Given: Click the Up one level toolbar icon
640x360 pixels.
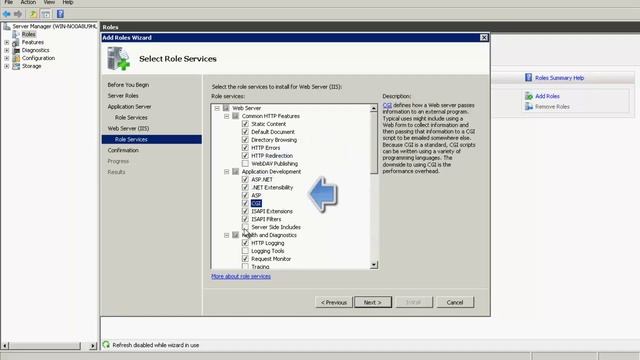Looking at the screenshot, I should tap(33, 14).
